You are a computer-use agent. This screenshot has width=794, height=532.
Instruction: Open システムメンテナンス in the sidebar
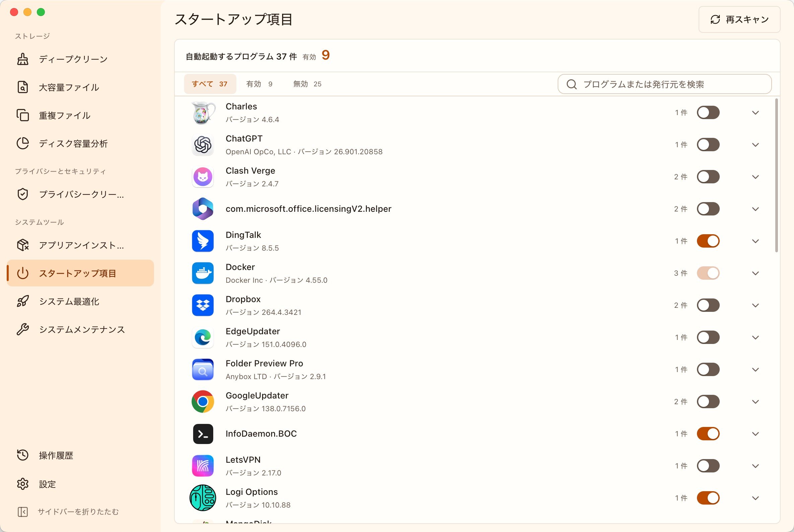tap(80, 330)
